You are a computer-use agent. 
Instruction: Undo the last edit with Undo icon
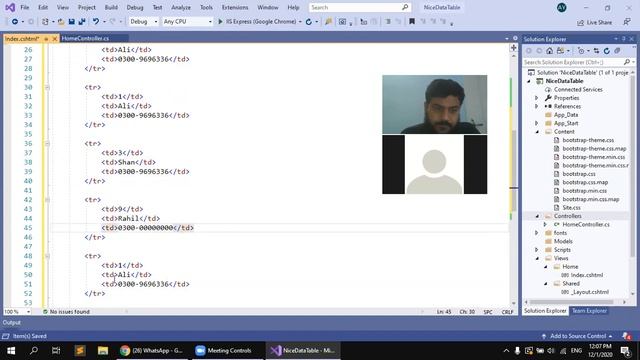(96, 22)
